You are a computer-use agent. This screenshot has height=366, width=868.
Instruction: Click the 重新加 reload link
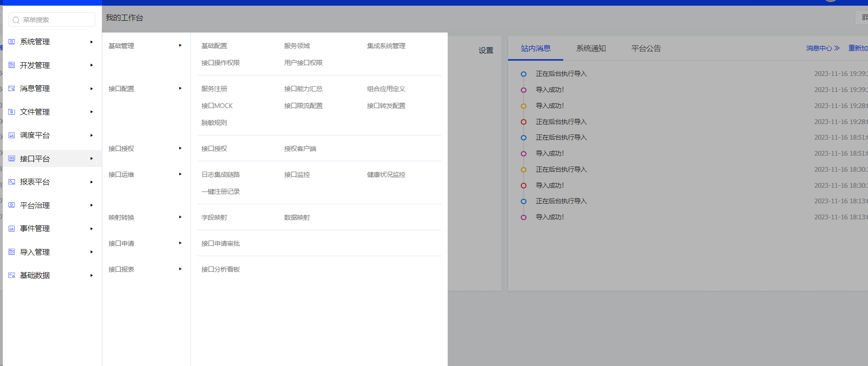tap(858, 48)
